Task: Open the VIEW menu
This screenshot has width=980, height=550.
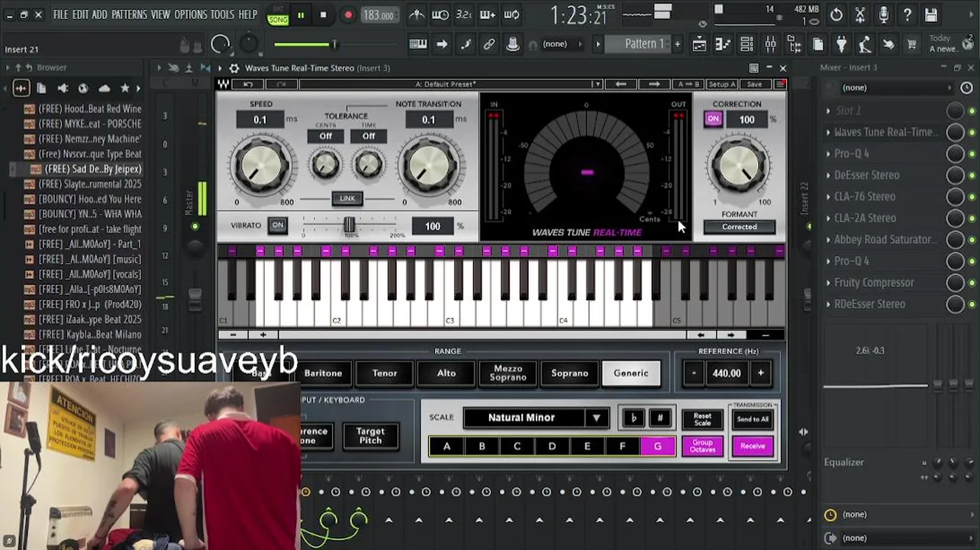Action: [160, 15]
